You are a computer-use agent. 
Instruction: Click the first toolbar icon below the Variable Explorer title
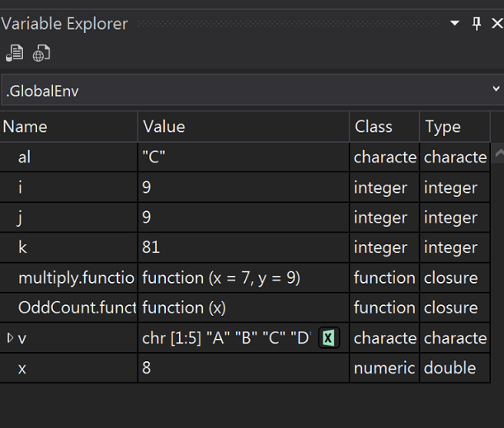click(14, 54)
